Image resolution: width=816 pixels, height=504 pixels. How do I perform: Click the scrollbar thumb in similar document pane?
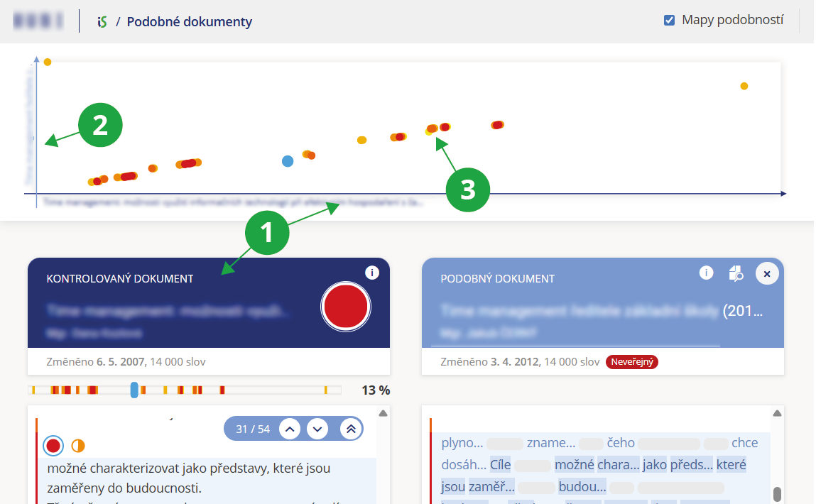point(777,493)
